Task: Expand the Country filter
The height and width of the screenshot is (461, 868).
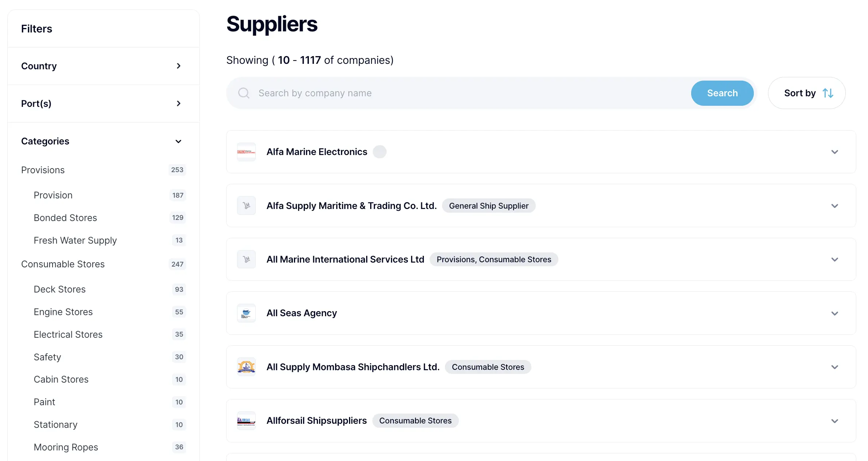Action: 178,66
